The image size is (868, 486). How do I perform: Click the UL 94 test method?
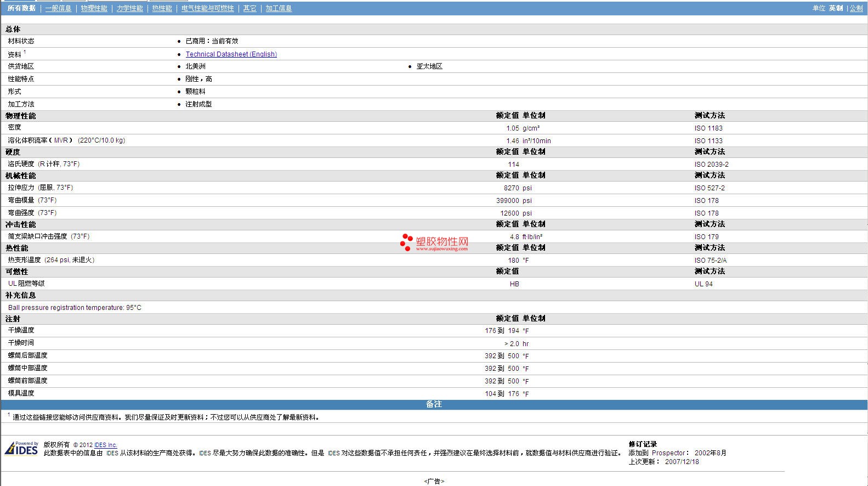click(x=704, y=284)
